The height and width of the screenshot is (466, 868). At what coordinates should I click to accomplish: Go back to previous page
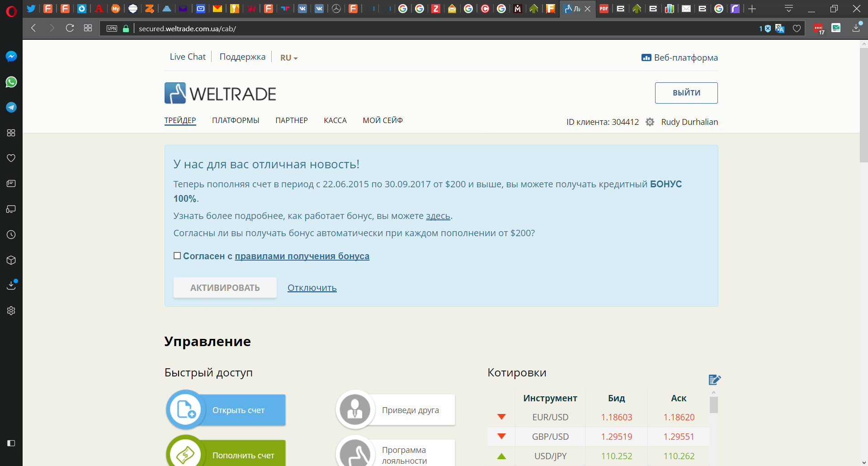tap(33, 28)
